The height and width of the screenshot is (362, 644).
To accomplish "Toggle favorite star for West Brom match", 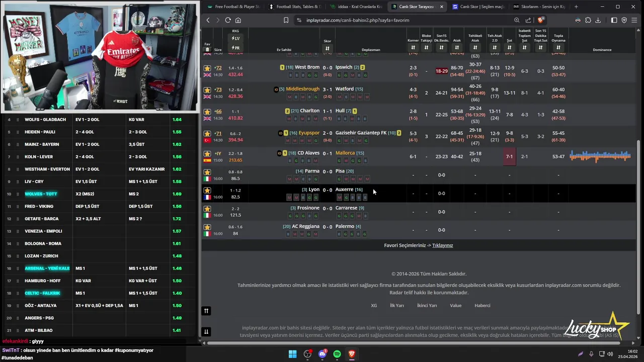I will click(x=207, y=68).
